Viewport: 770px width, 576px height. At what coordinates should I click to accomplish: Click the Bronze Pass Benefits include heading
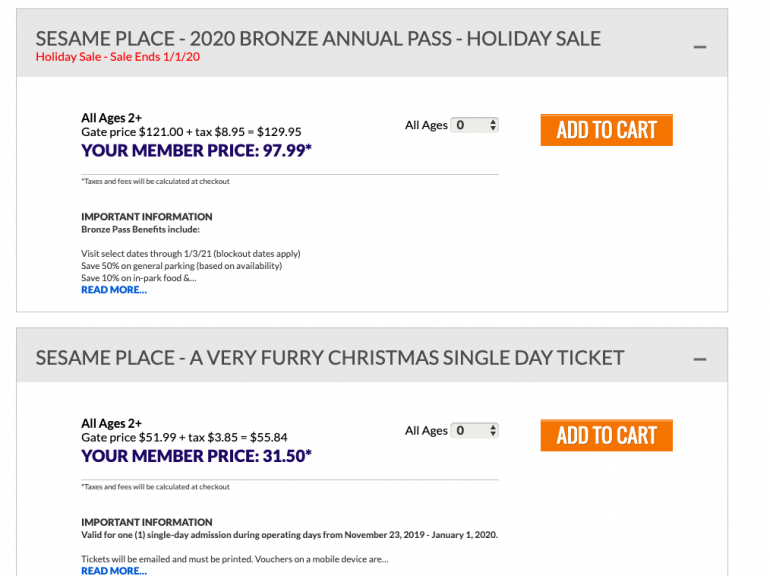(140, 229)
